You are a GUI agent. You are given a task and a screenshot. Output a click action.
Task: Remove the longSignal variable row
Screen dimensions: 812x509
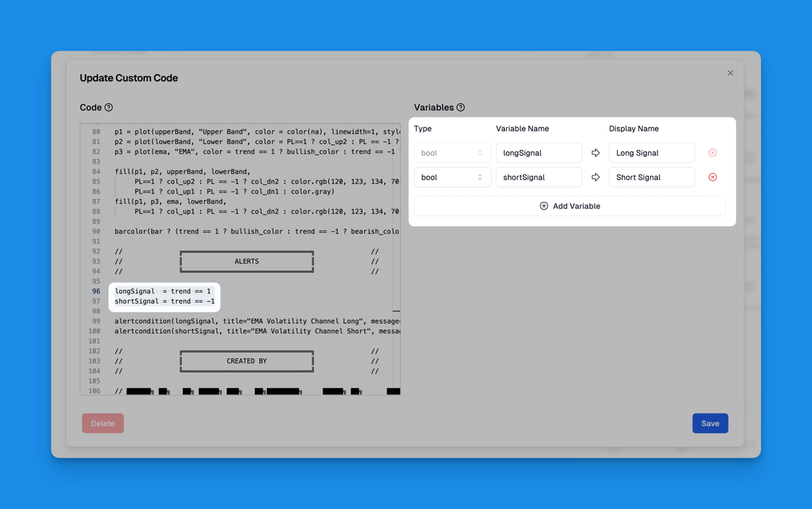[x=712, y=153]
